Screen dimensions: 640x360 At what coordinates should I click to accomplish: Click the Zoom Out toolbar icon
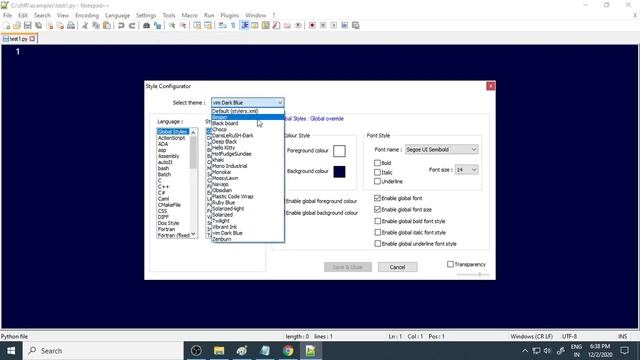coord(183,25)
